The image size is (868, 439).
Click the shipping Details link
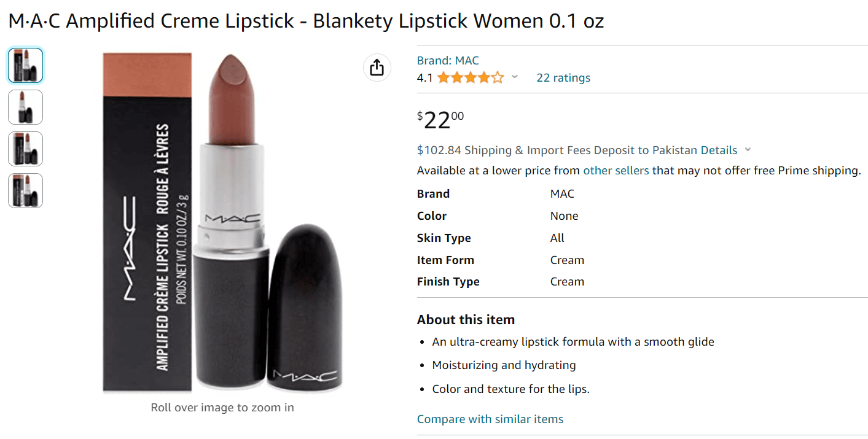tap(719, 150)
